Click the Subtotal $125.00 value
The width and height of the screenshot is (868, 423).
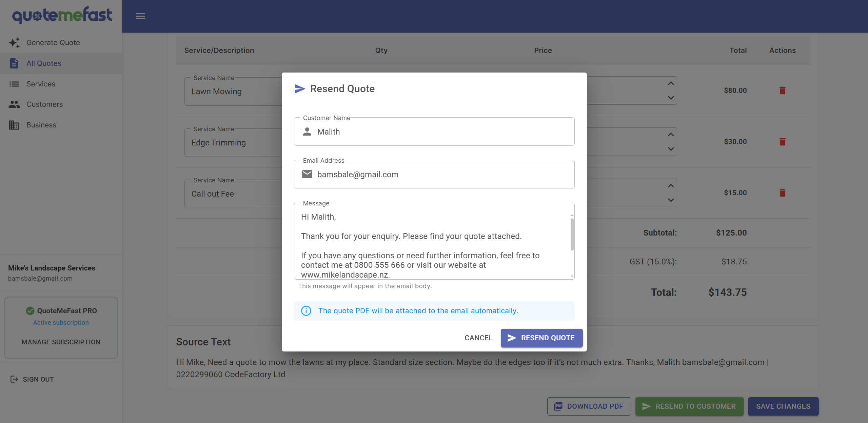click(x=731, y=233)
